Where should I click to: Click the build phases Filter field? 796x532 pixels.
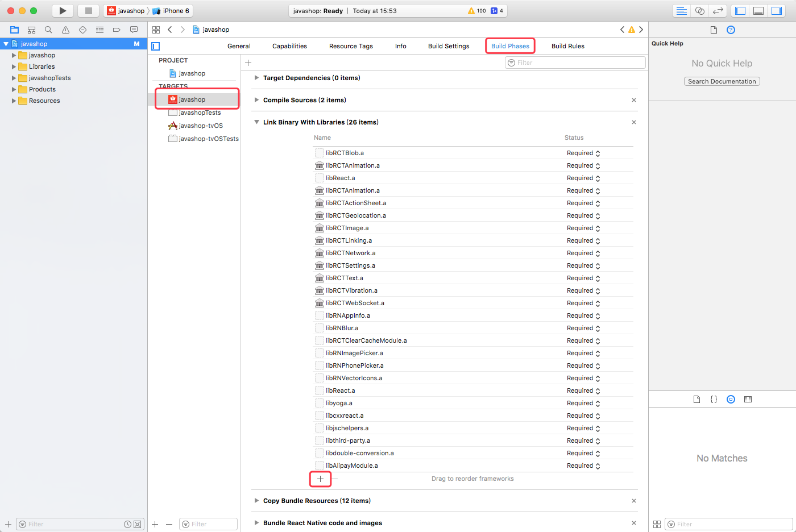tap(575, 63)
